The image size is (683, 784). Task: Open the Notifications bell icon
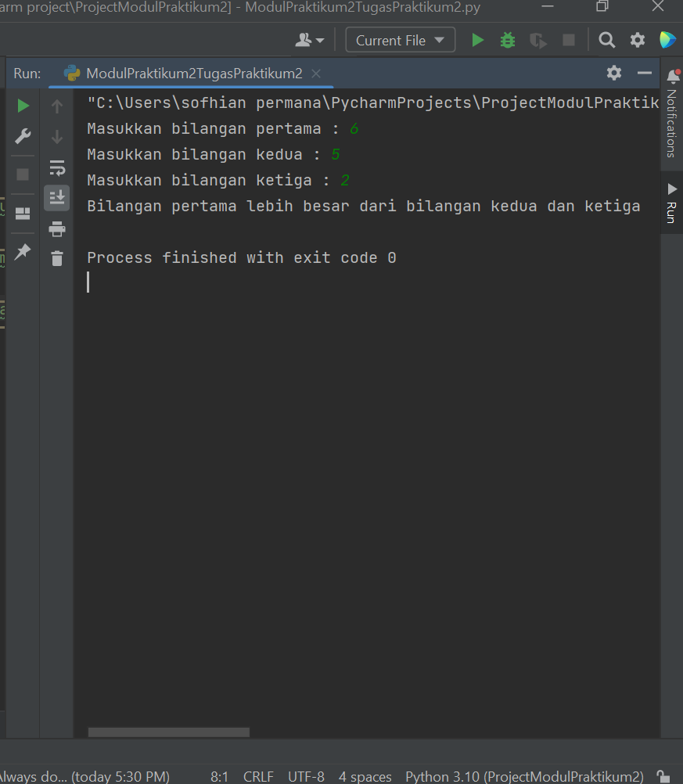671,77
